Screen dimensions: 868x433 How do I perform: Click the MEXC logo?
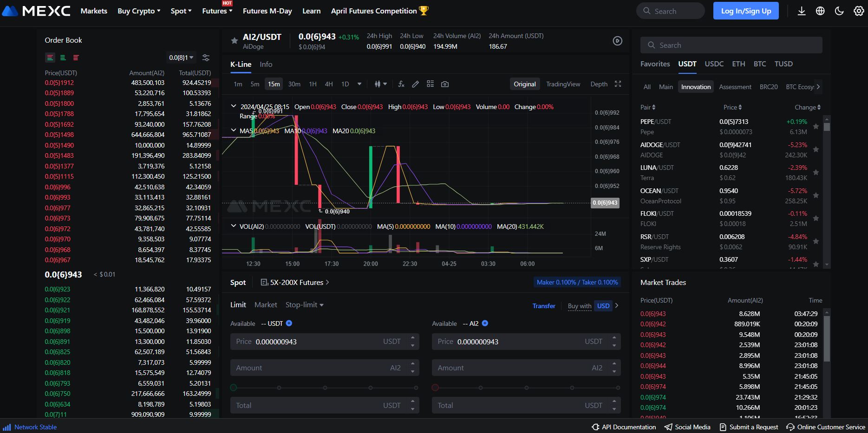[36, 11]
